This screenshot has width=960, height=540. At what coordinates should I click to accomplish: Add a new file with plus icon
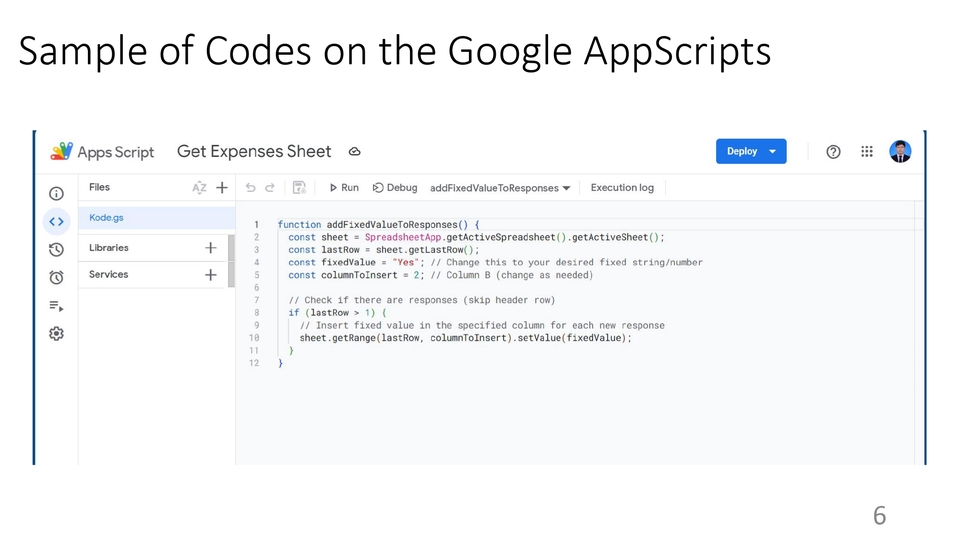[222, 187]
